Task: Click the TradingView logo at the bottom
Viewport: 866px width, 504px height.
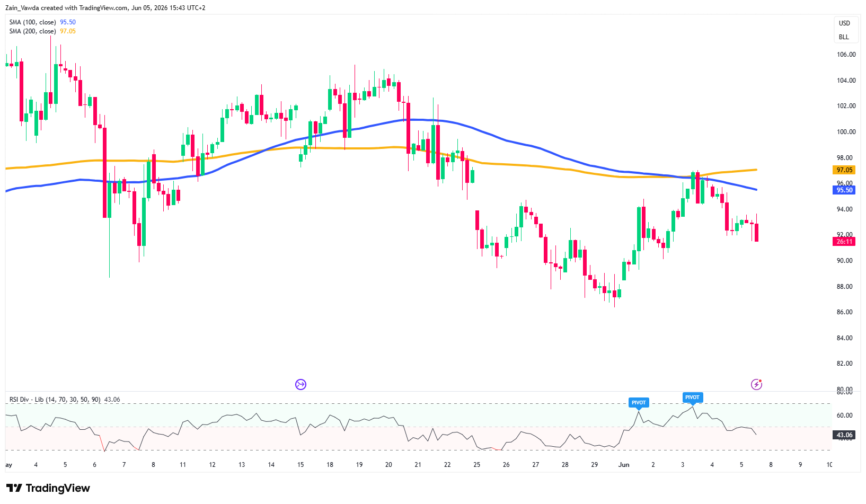Action: (x=48, y=488)
